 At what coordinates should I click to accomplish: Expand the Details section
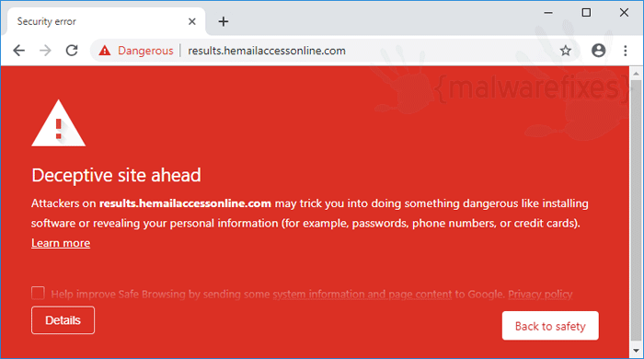coord(63,320)
